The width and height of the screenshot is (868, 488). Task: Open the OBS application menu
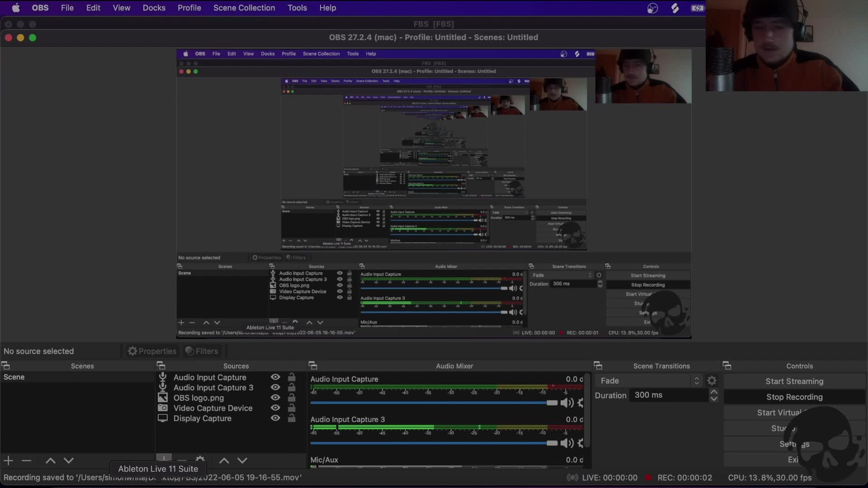coord(40,8)
